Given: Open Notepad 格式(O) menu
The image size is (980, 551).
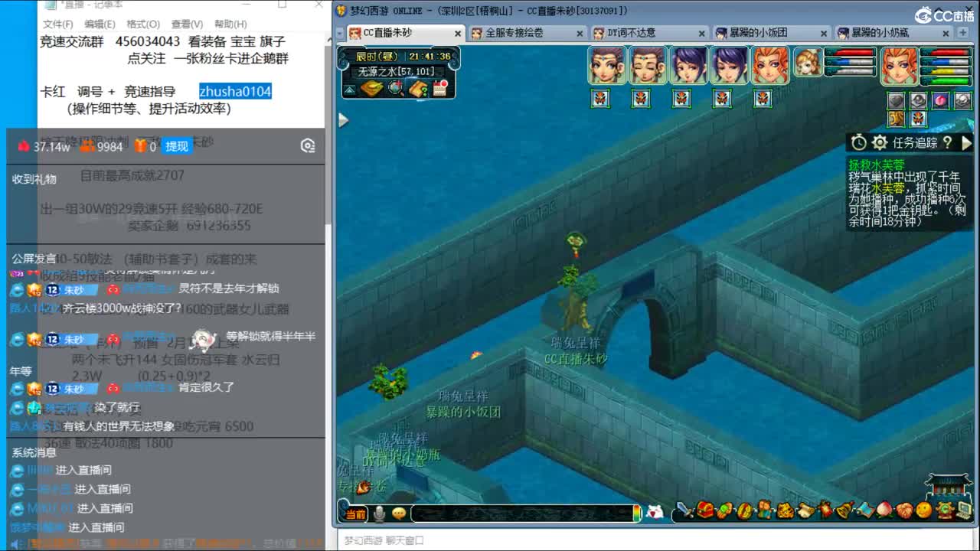Looking at the screenshot, I should (143, 24).
